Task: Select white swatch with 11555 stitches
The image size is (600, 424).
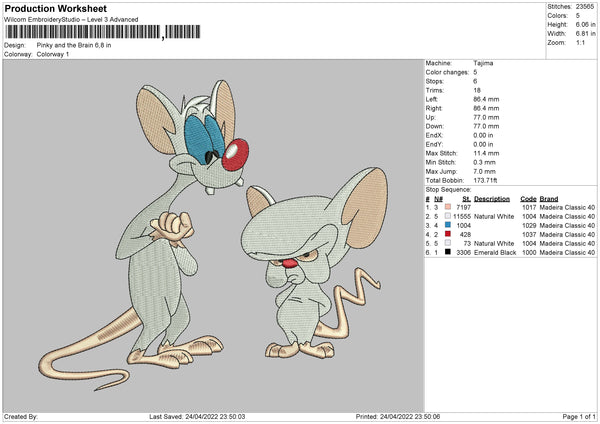Action: pyautogui.click(x=446, y=215)
